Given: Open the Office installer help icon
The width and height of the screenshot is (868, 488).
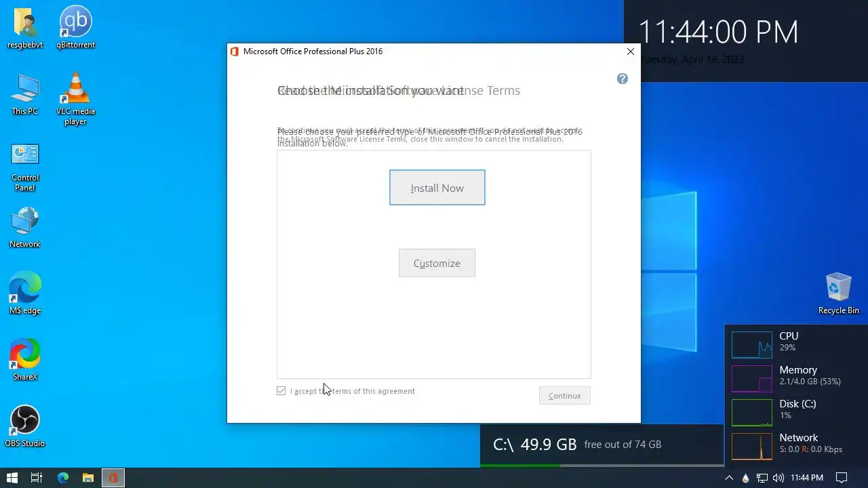Looking at the screenshot, I should (x=622, y=79).
